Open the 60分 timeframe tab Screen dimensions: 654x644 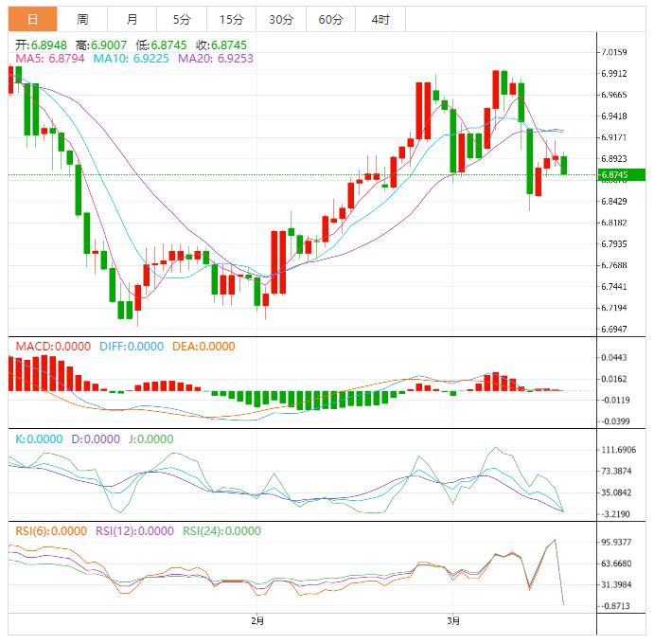[x=330, y=19]
